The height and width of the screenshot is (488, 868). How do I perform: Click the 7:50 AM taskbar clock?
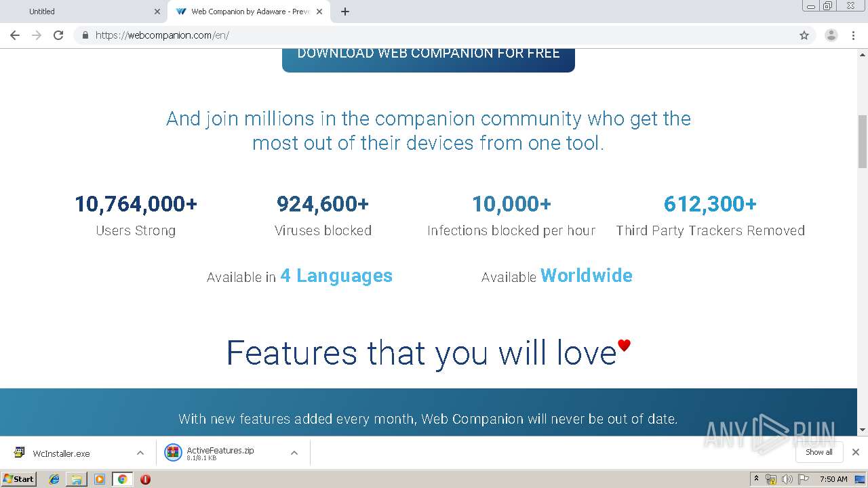(833, 479)
